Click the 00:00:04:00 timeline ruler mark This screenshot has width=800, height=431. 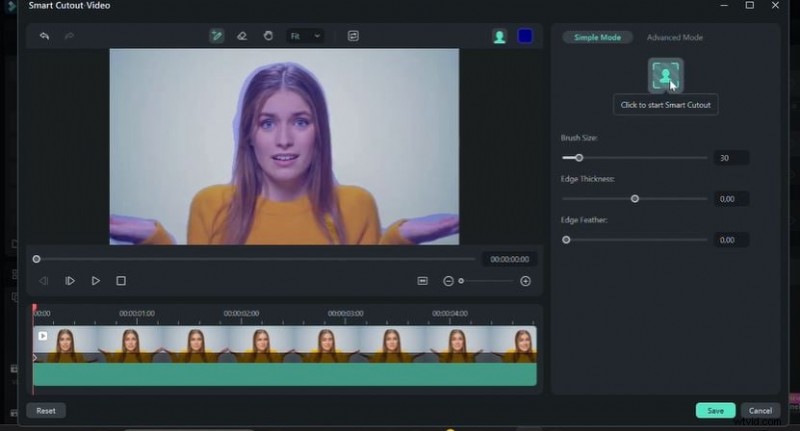(x=450, y=313)
